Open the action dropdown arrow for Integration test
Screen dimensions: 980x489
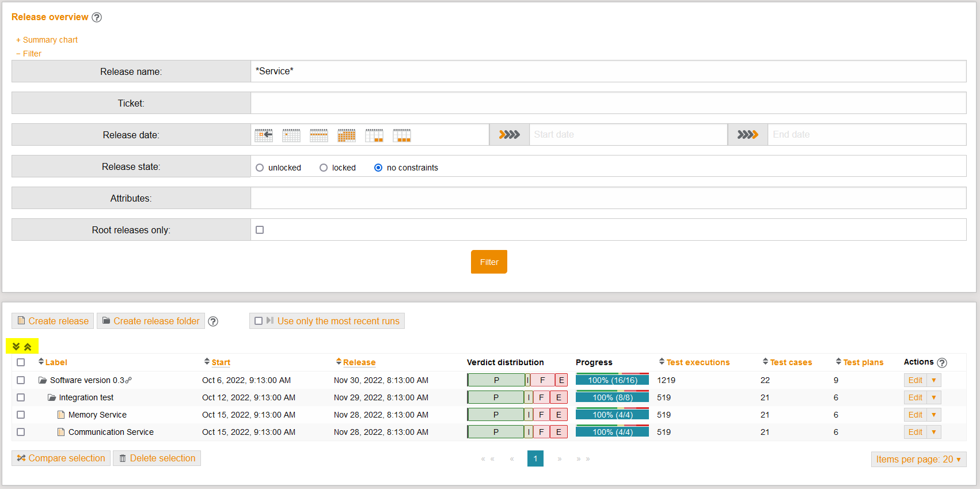pos(933,397)
